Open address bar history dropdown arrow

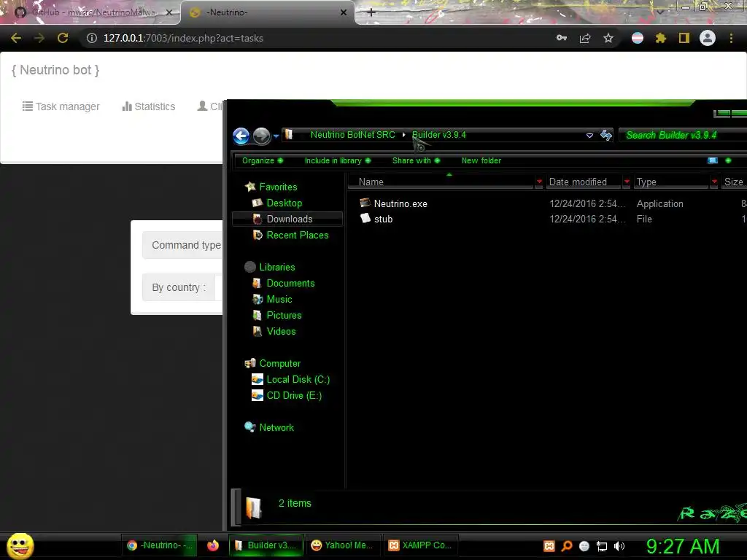pyautogui.click(x=589, y=135)
